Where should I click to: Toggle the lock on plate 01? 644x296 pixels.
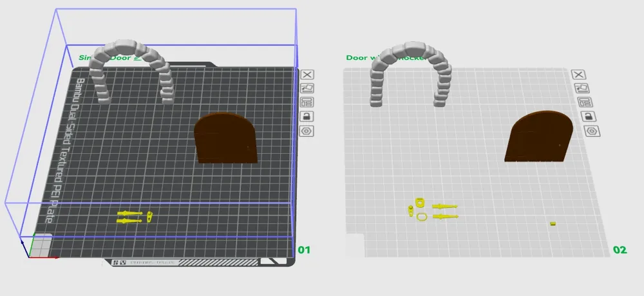pos(307,116)
